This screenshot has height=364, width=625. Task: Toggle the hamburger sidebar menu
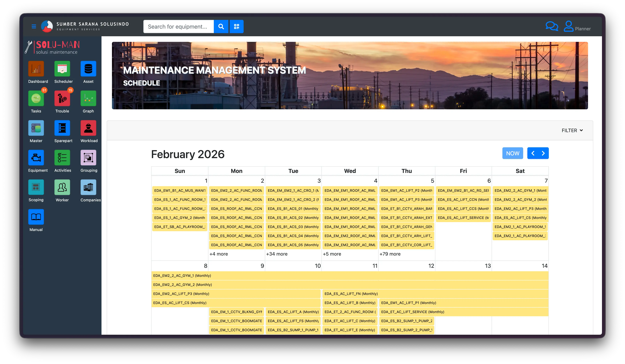(34, 26)
